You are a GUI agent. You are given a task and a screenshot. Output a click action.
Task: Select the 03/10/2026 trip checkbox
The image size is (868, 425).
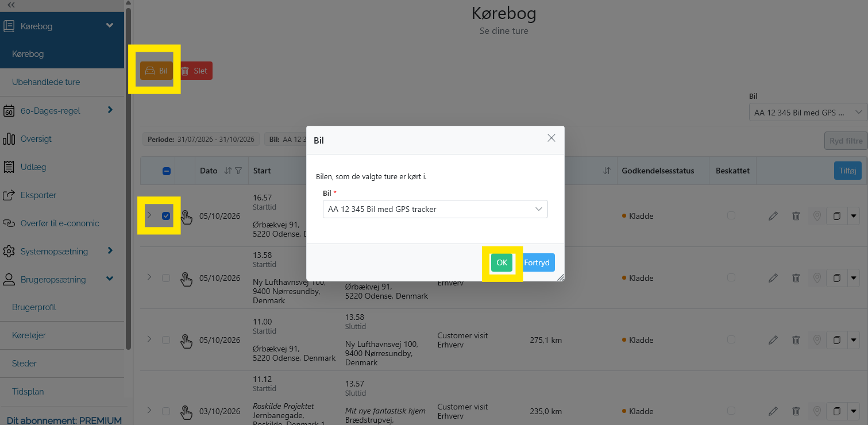(x=166, y=411)
